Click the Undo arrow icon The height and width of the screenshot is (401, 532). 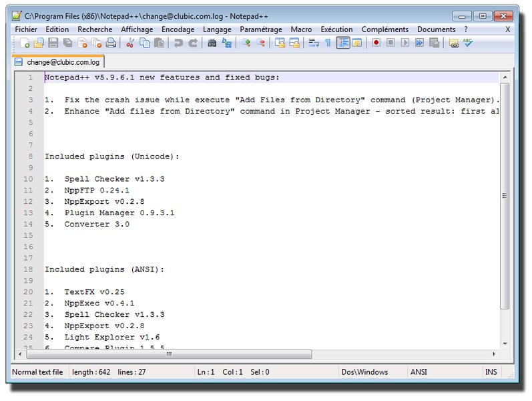pyautogui.click(x=178, y=43)
